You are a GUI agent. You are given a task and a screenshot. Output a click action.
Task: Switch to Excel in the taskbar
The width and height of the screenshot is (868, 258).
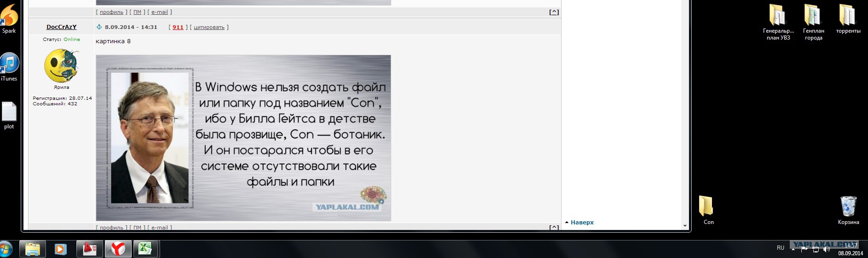(x=146, y=249)
